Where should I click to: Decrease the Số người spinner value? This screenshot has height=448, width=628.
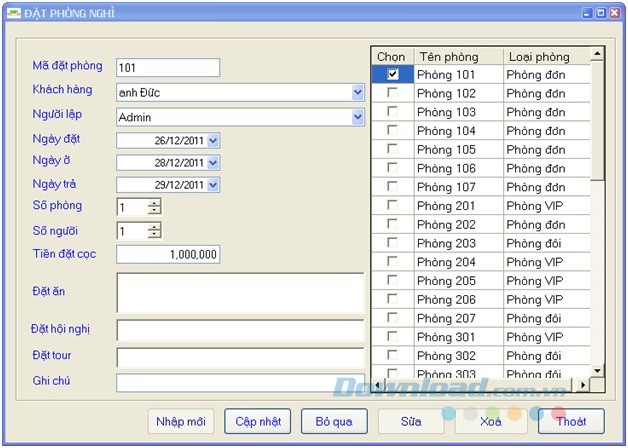154,235
